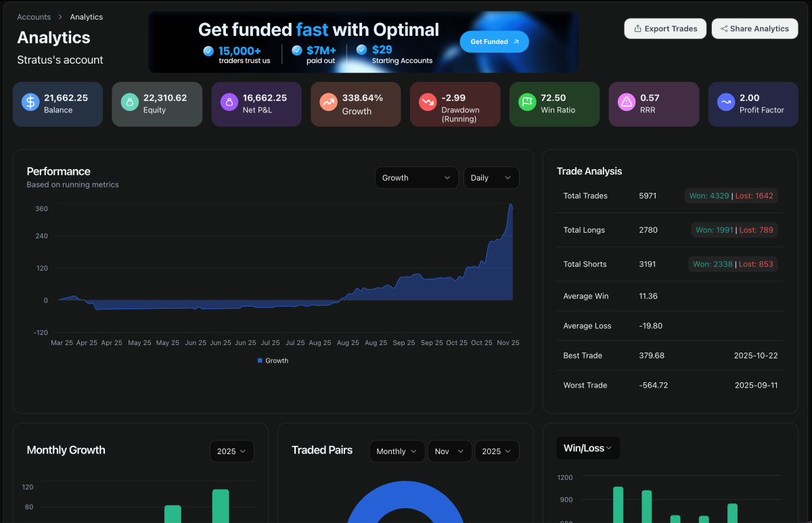The height and width of the screenshot is (523, 812).
Task: Open the Daily interval dropdown
Action: pos(491,177)
